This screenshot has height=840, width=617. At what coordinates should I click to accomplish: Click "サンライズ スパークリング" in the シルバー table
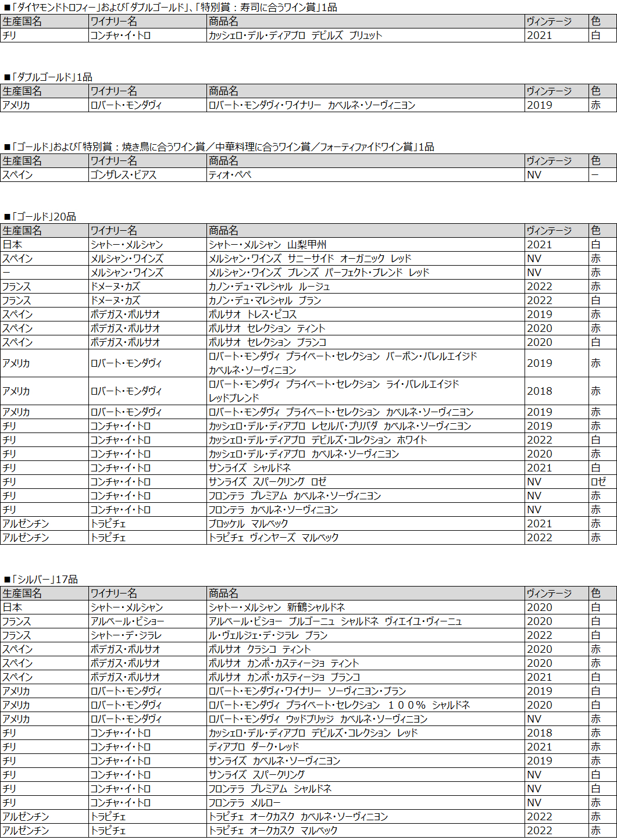[x=256, y=775]
